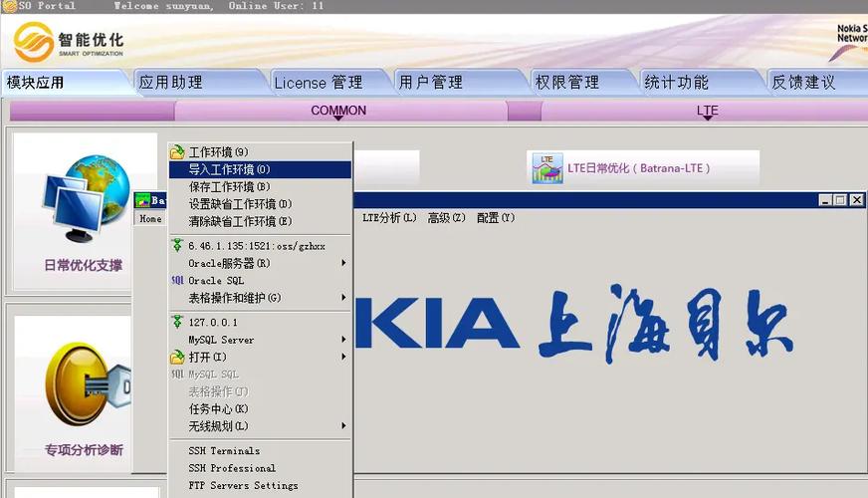This screenshot has width=868, height=498.
Task: Select the 127.0.0.1 connection entry
Action: 260,322
